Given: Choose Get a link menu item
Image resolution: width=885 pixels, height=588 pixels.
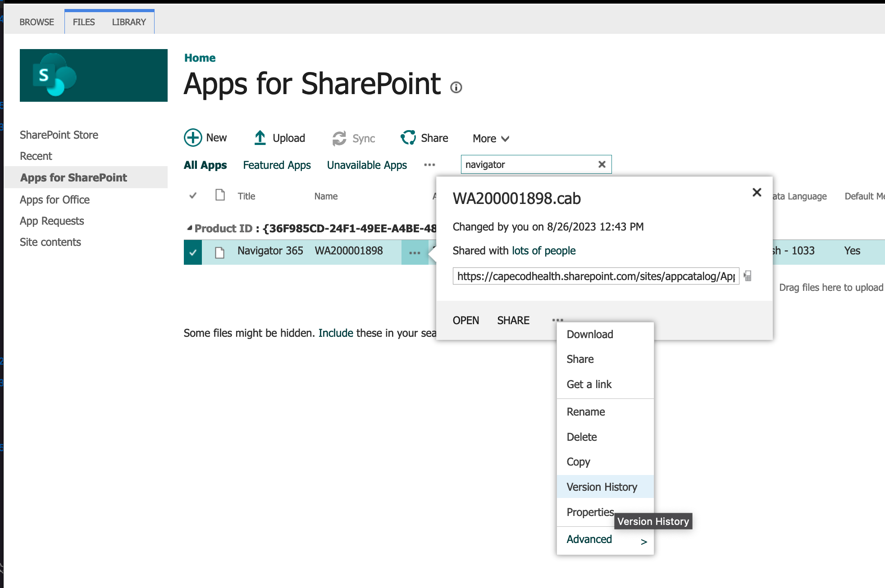Looking at the screenshot, I should pos(605,384).
